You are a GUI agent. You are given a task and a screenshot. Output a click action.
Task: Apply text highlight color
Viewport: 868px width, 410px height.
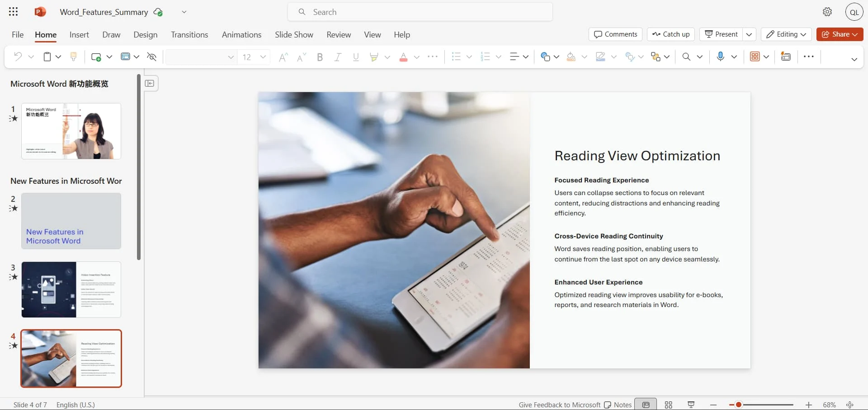[x=373, y=56]
